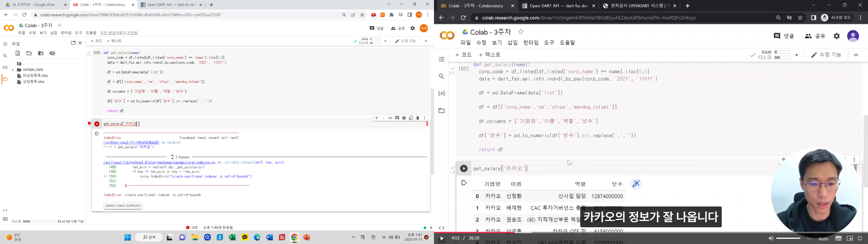The height and width of the screenshot is (244, 868).
Task: Refresh the file list in the left file panel
Action: point(29,53)
